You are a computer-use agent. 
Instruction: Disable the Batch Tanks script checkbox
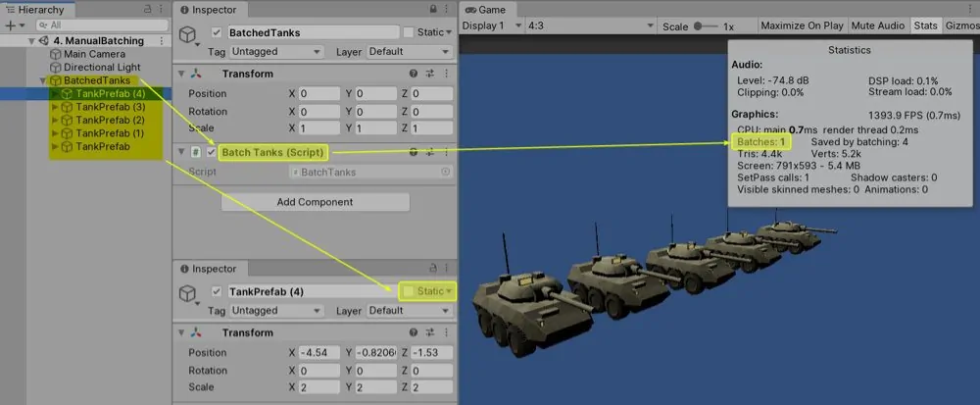211,152
